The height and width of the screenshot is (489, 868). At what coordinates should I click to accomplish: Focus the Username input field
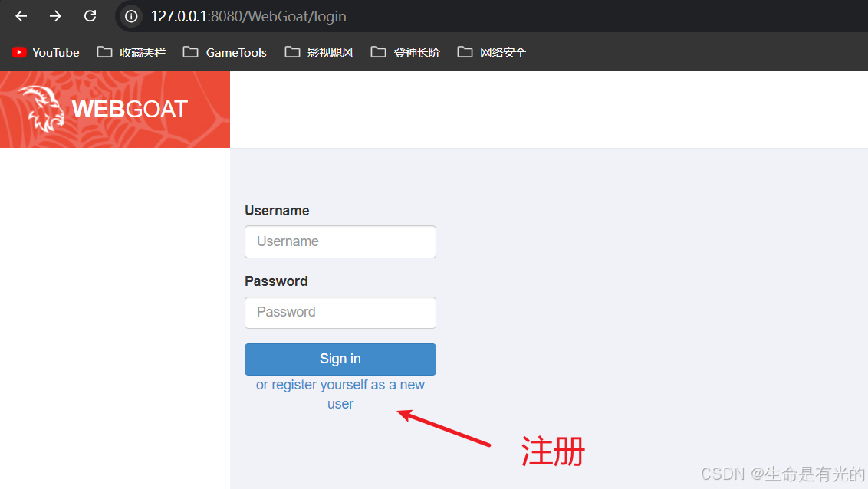pyautogui.click(x=340, y=241)
